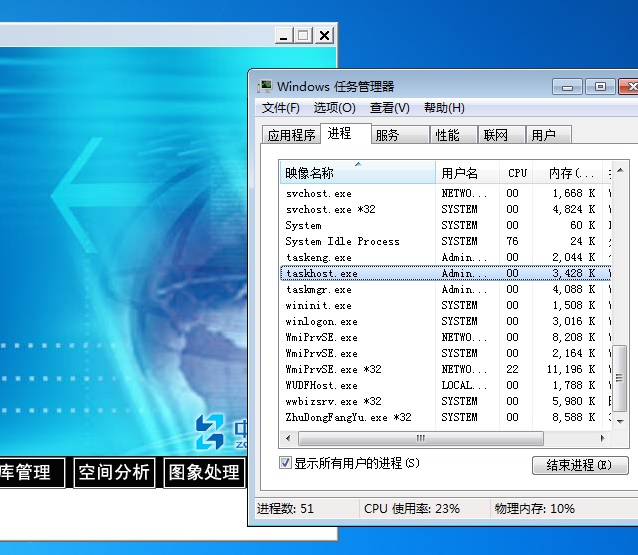Viewport: 638px width, 555px height.
Task: Click memory value 11,196 K cell
Action: (x=571, y=369)
